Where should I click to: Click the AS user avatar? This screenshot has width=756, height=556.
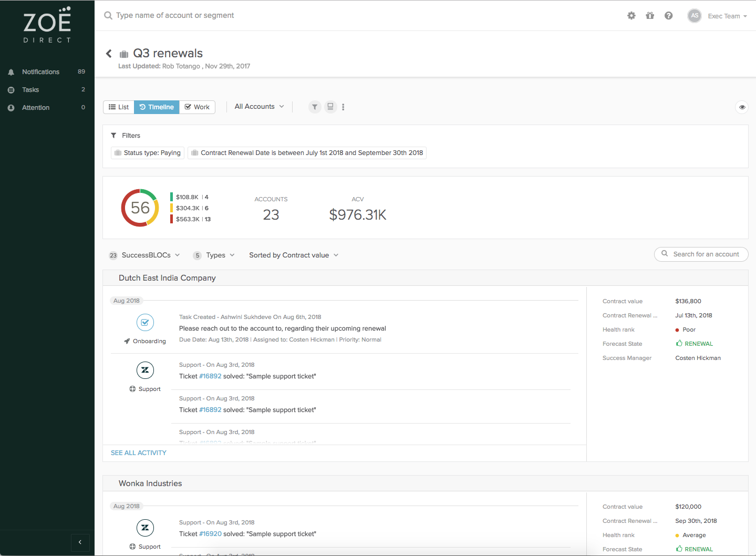click(695, 16)
